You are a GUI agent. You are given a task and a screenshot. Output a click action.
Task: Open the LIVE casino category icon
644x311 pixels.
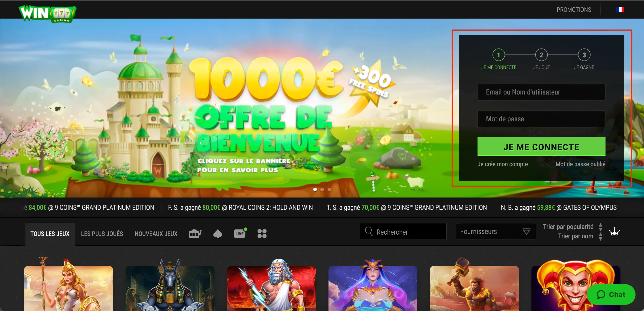[x=240, y=233]
